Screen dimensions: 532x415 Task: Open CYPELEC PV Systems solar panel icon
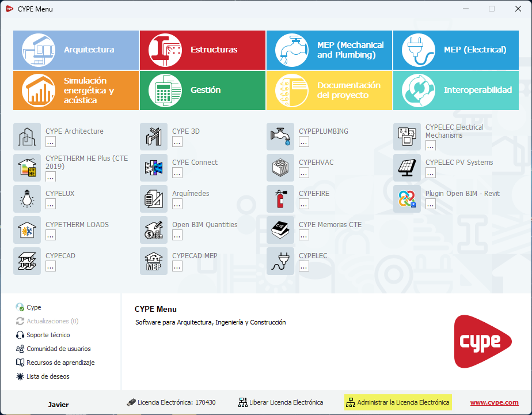click(x=407, y=168)
